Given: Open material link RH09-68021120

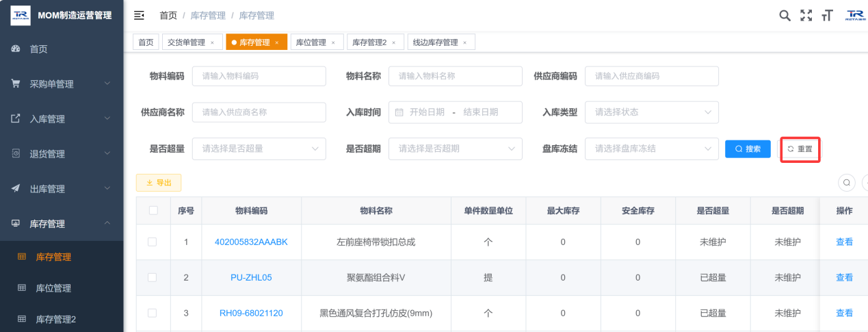Looking at the screenshot, I should point(251,313).
